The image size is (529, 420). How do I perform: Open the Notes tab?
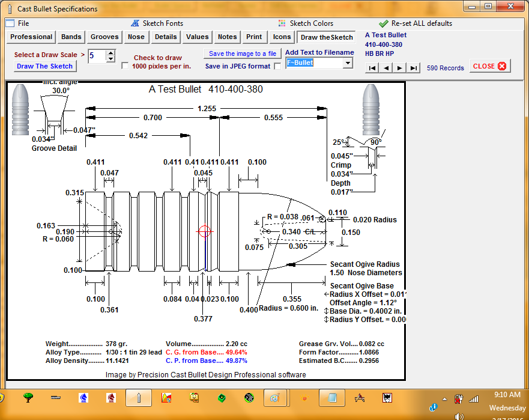click(227, 37)
